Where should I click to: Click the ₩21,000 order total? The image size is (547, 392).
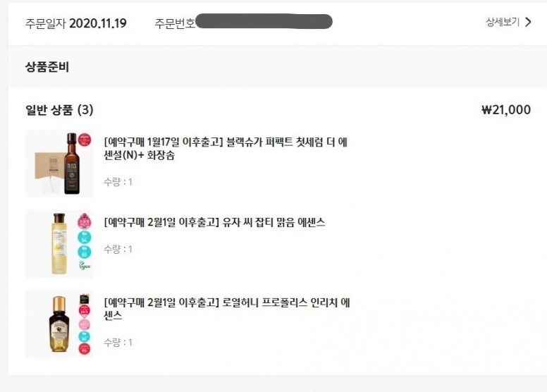pos(505,110)
